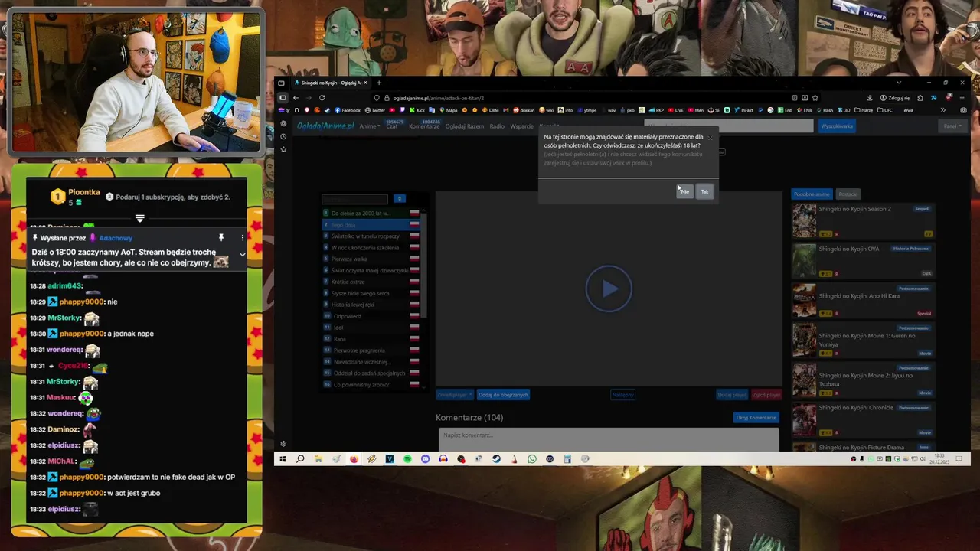Screen dimensions: 980x551
Task: Select episode Słyszę bicie twego serca
Action: [x=371, y=293]
